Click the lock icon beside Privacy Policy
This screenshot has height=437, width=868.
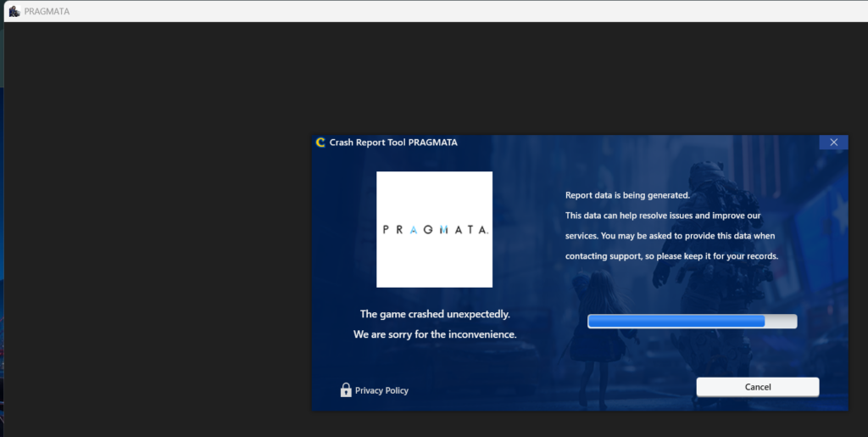coord(346,390)
